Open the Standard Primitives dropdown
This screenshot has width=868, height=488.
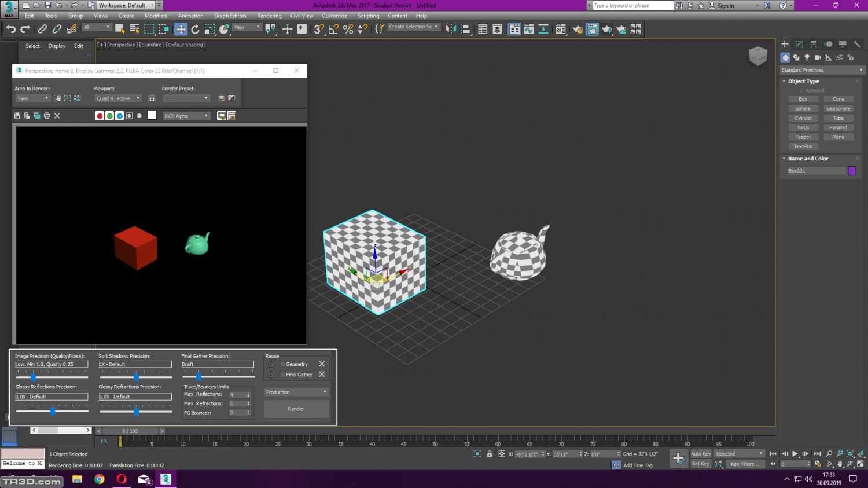(821, 70)
